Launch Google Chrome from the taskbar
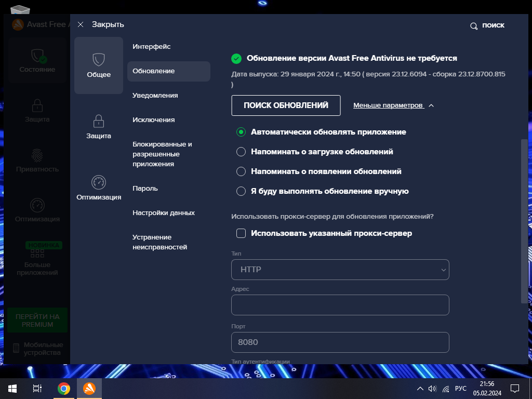532x399 pixels. [x=64, y=389]
